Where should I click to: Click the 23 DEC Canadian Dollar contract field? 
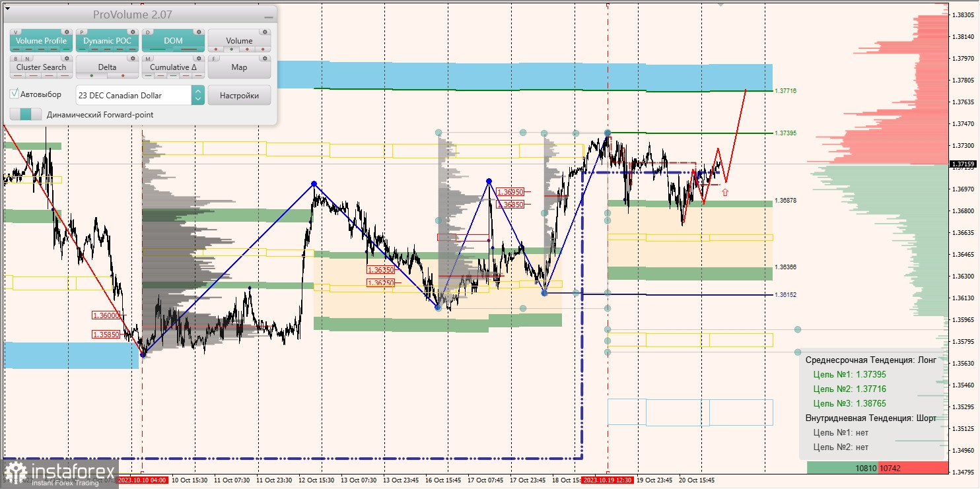point(134,95)
